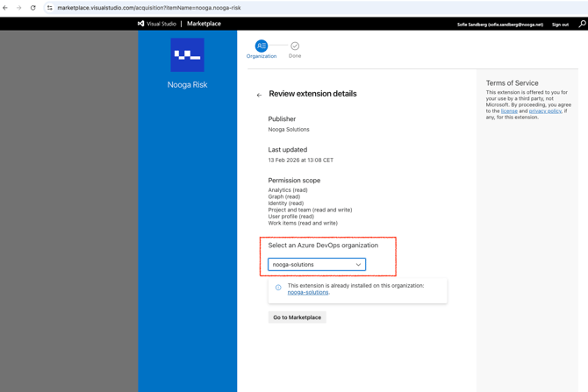This screenshot has height=392, width=588.
Task: Click the Done step label
Action: [x=295, y=56]
